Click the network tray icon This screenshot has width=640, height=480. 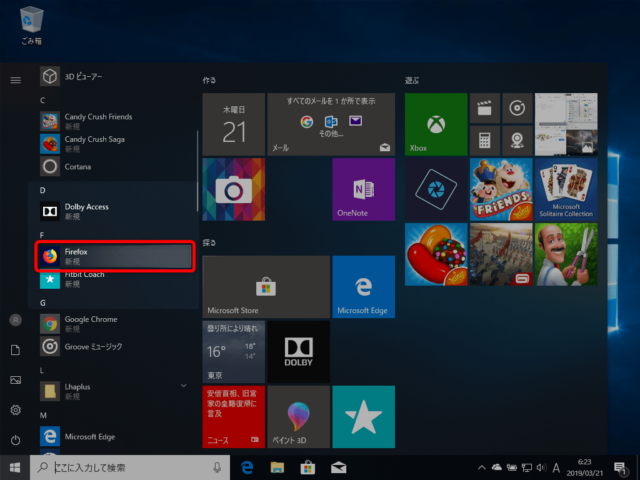pyautogui.click(x=527, y=468)
